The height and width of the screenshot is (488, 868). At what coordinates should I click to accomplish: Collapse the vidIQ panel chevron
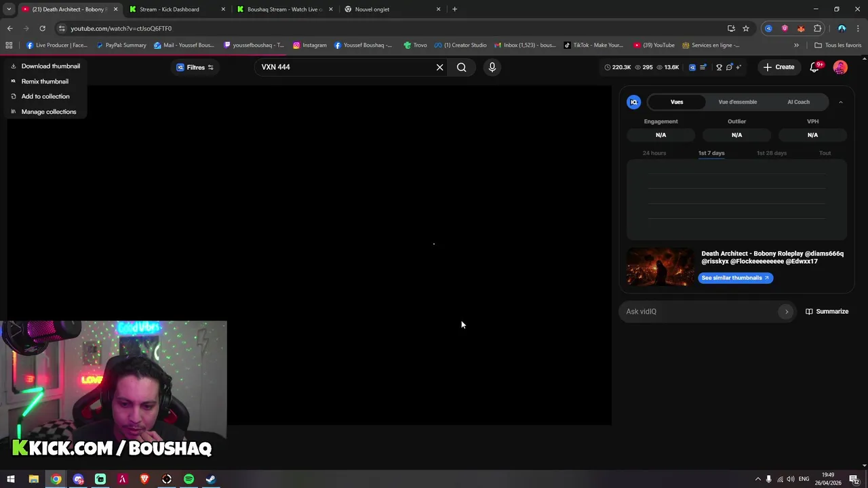click(840, 102)
